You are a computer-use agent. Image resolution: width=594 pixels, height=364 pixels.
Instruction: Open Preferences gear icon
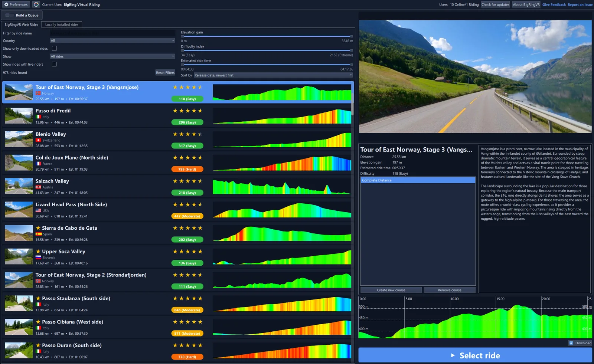6,4
